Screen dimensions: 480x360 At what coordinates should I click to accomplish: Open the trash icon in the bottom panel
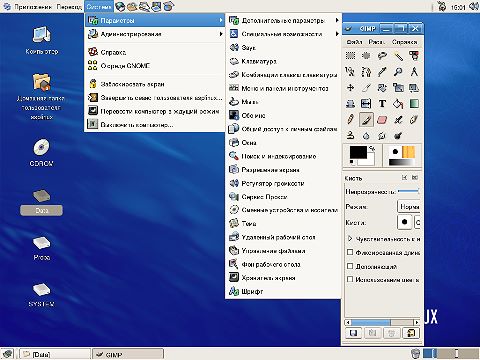click(x=415, y=353)
